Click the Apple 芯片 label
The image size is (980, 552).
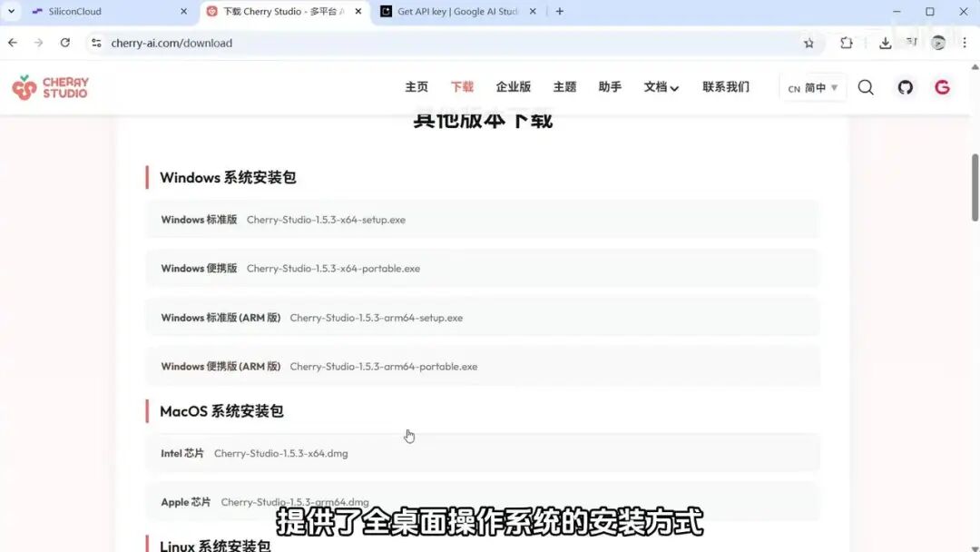tap(186, 503)
